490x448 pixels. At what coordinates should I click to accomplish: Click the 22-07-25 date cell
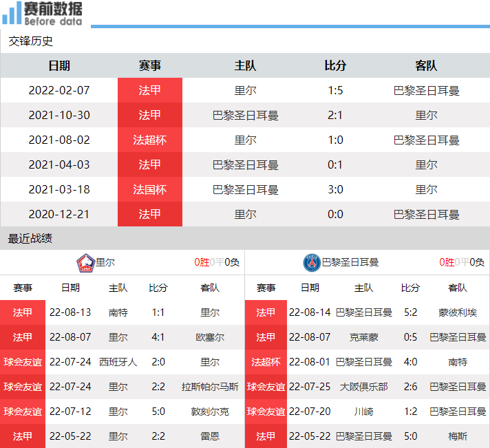[x=310, y=387]
